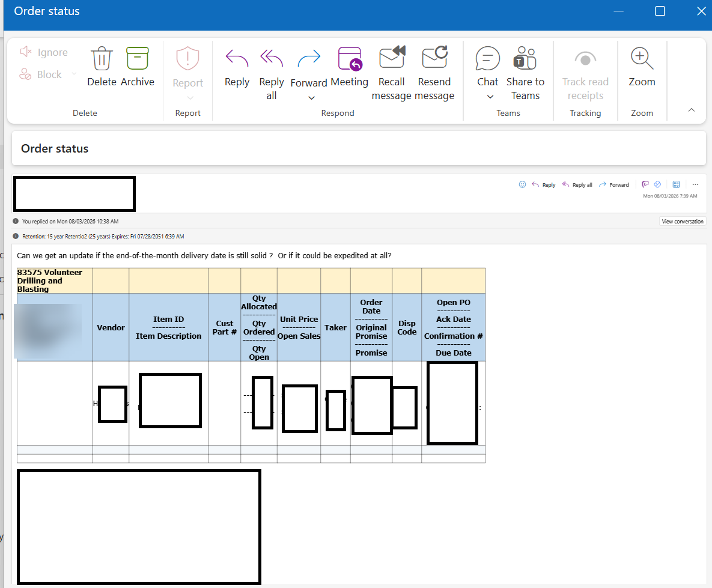Add an emoji reaction to the message
Screen dimensions: 712x588
click(522, 184)
